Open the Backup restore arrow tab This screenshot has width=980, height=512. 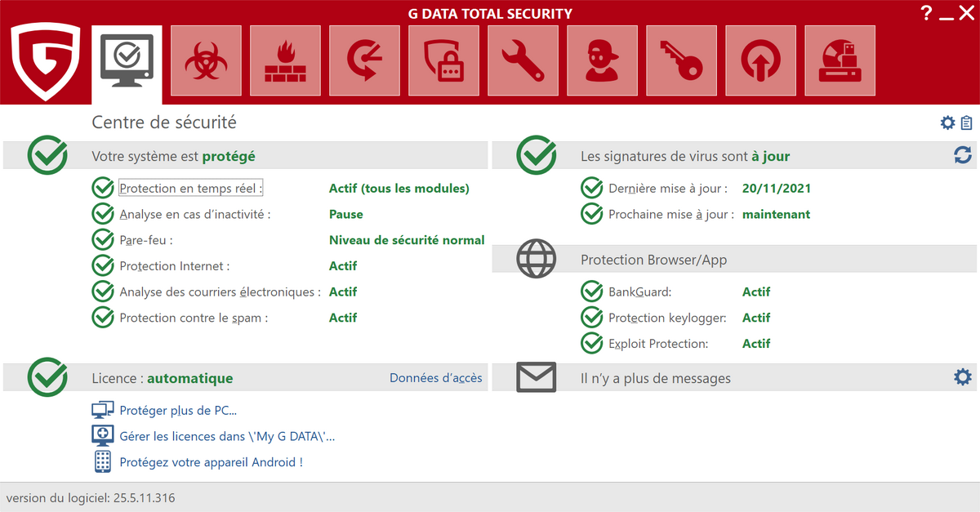[364, 60]
